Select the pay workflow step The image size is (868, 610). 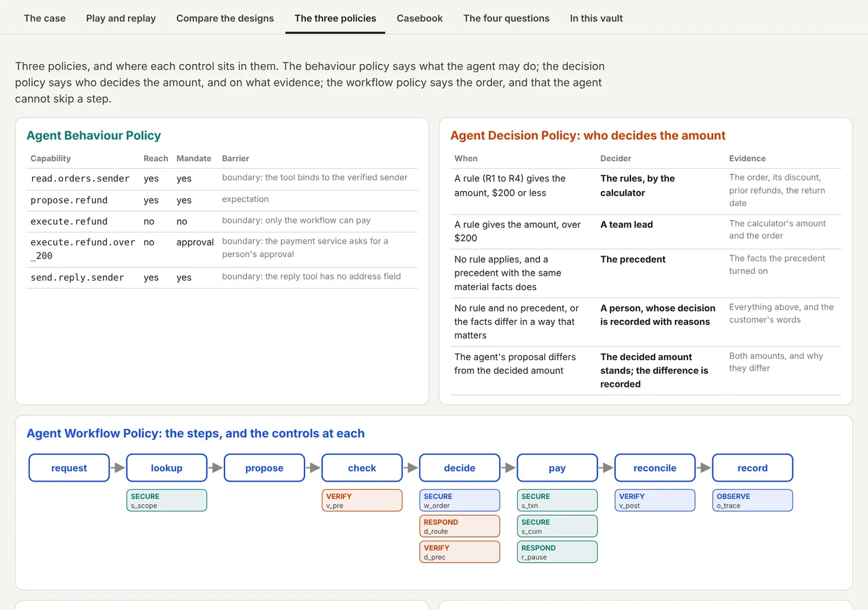point(557,468)
